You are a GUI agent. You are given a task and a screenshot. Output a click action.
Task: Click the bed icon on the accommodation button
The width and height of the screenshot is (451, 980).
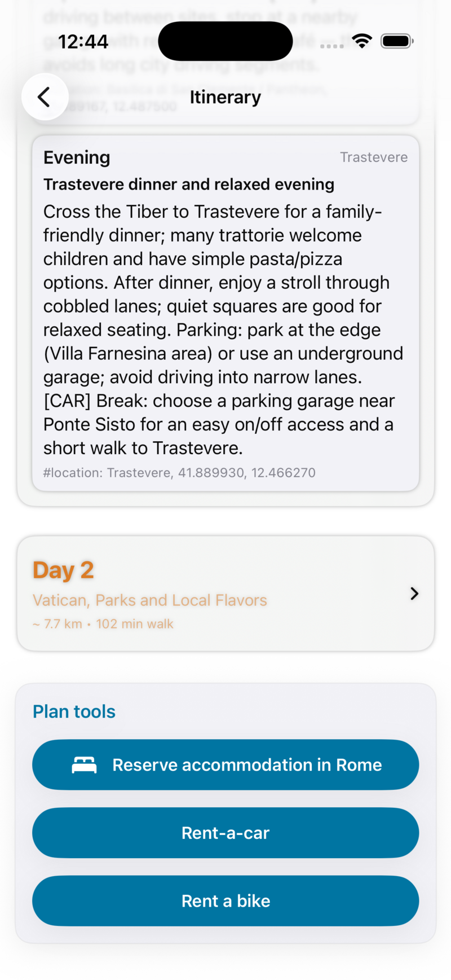click(x=85, y=765)
